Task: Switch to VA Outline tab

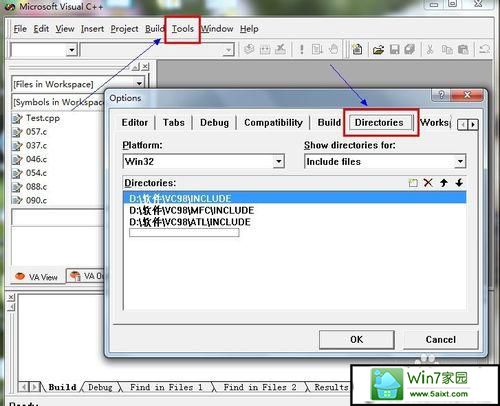Action: pos(86,276)
